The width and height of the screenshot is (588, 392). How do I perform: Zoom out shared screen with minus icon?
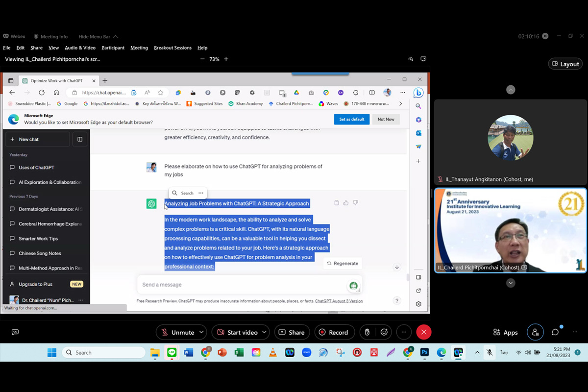click(202, 59)
